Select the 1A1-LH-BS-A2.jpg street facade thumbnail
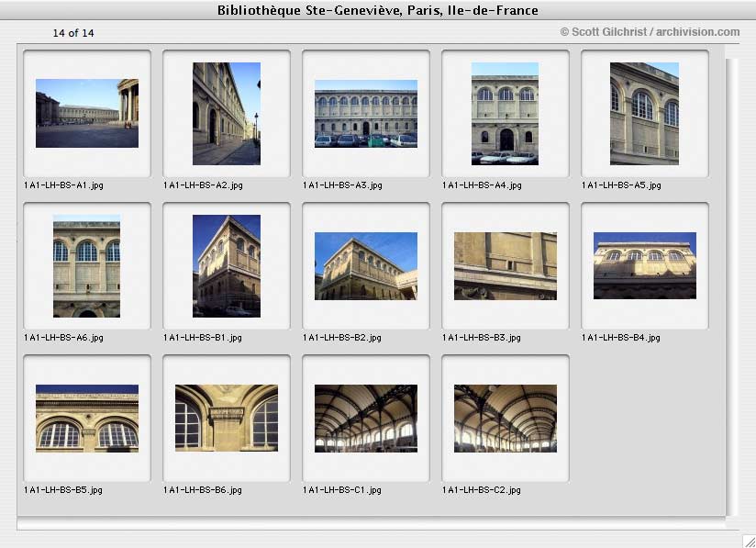Screen dimensions: 756x548 (x=227, y=114)
